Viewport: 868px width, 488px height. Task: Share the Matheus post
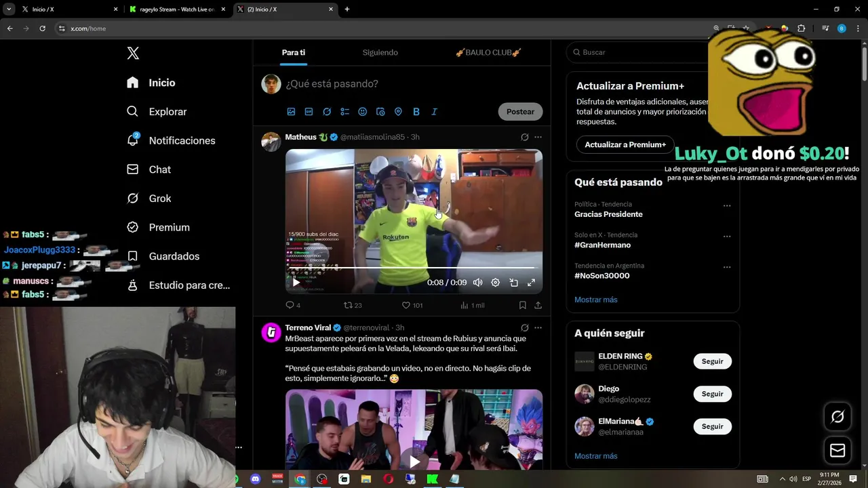[x=538, y=305]
